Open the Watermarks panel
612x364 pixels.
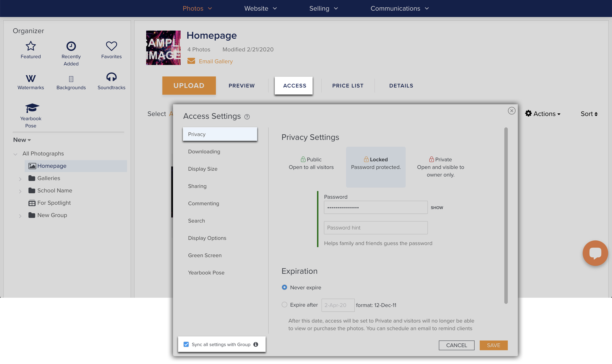pyautogui.click(x=30, y=79)
